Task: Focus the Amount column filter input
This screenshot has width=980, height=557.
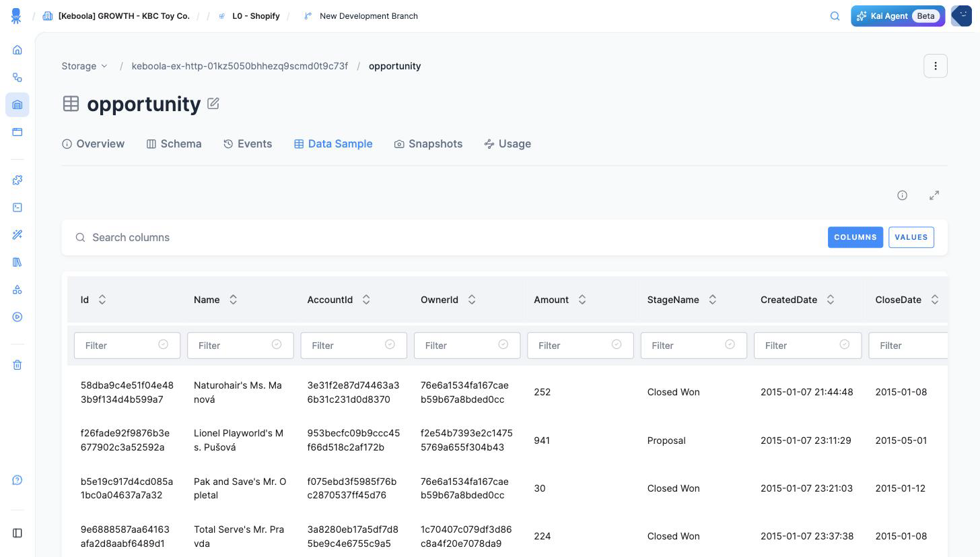Action: [x=580, y=346]
